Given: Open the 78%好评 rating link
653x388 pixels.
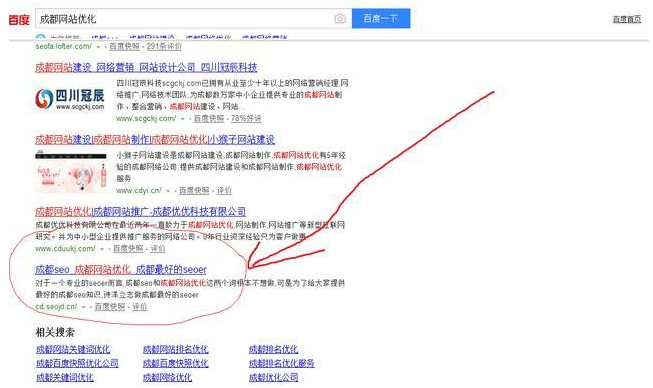Looking at the screenshot, I should (x=246, y=119).
